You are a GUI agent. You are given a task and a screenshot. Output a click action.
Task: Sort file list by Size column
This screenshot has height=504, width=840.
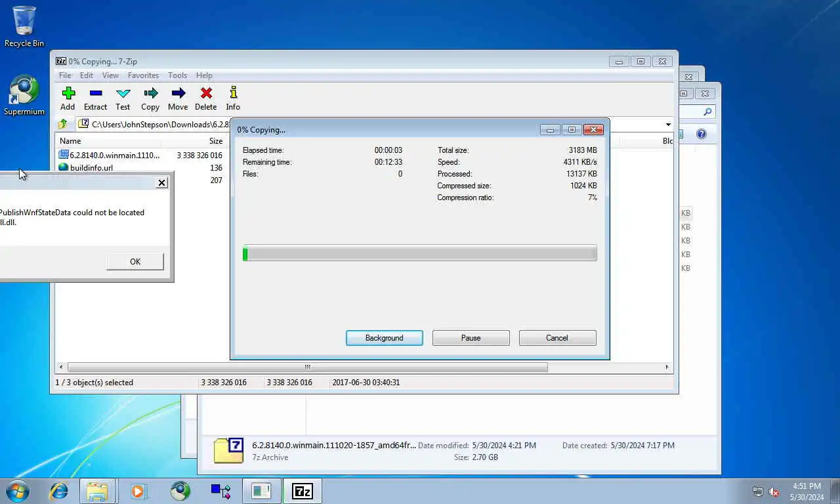pyautogui.click(x=193, y=141)
